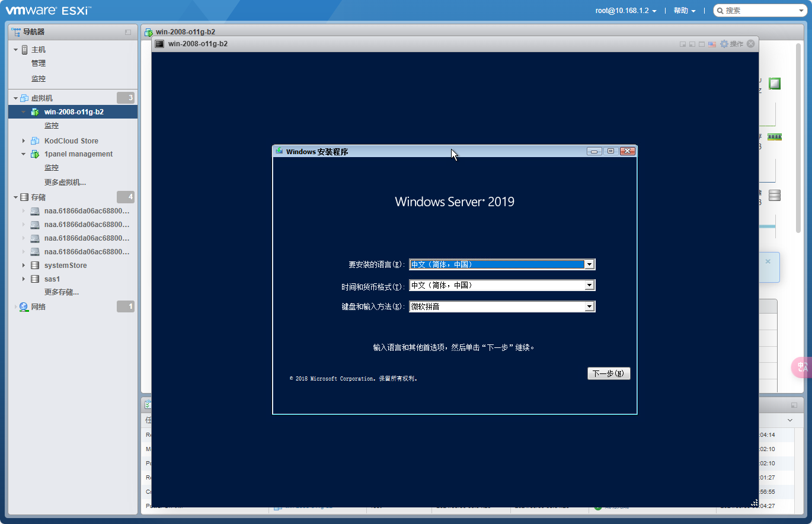The width and height of the screenshot is (812, 524).
Task: Click the 导航器 navigator panel icon
Action: click(x=16, y=31)
